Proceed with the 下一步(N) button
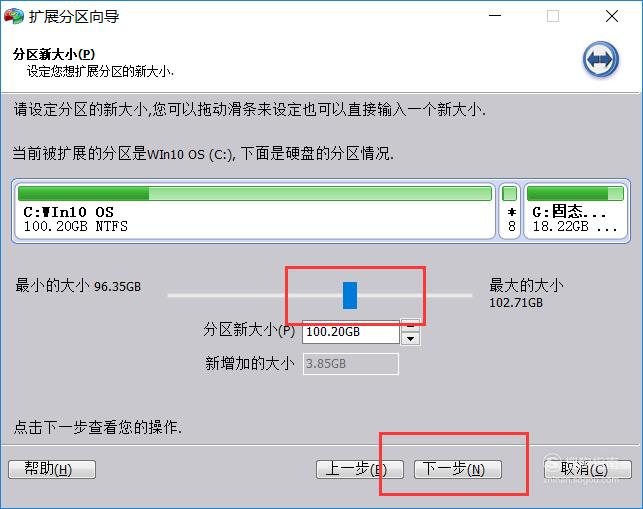 pyautogui.click(x=458, y=469)
